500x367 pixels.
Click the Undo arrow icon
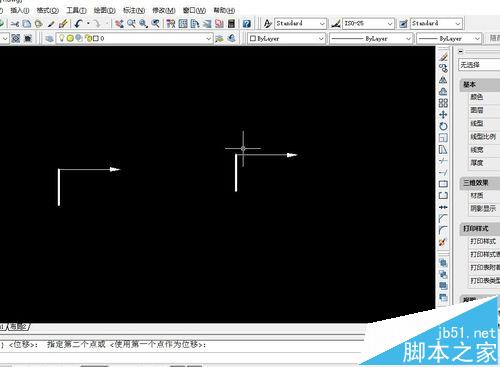coord(78,24)
